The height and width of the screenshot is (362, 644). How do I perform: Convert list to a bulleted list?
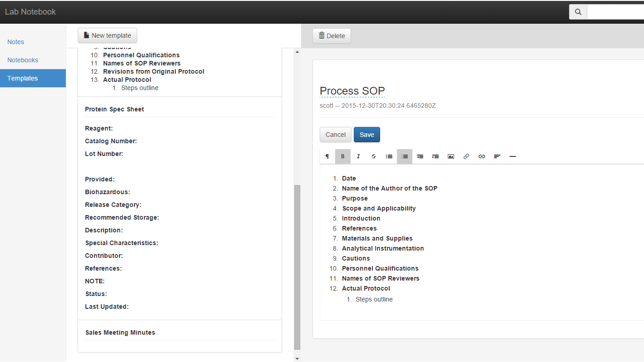pyautogui.click(x=389, y=156)
